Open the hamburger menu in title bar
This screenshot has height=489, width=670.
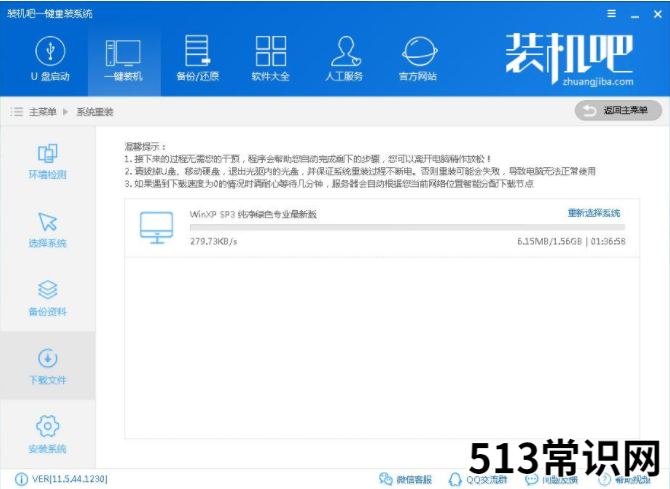pos(611,14)
